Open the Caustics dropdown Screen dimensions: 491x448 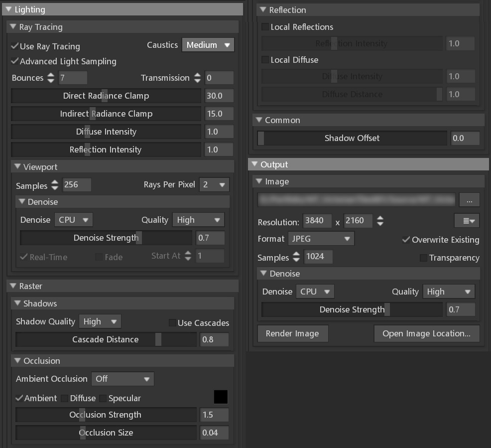[208, 44]
